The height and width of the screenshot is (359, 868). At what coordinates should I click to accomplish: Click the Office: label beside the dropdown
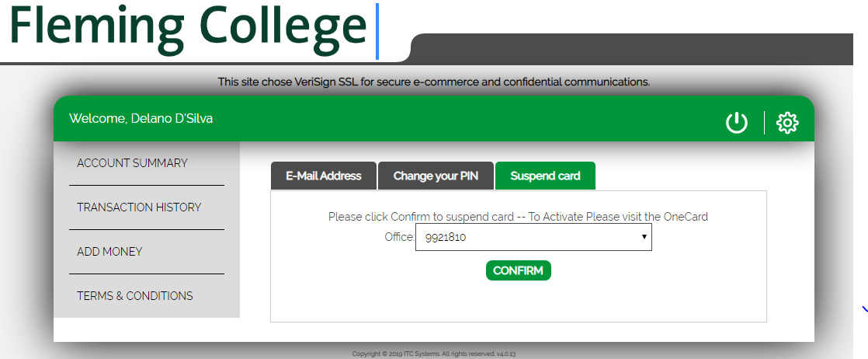400,237
